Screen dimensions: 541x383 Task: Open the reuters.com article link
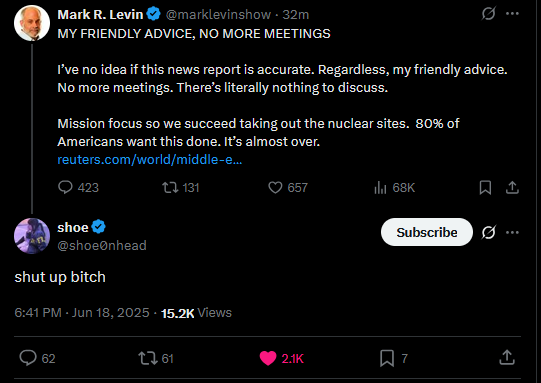pos(150,159)
